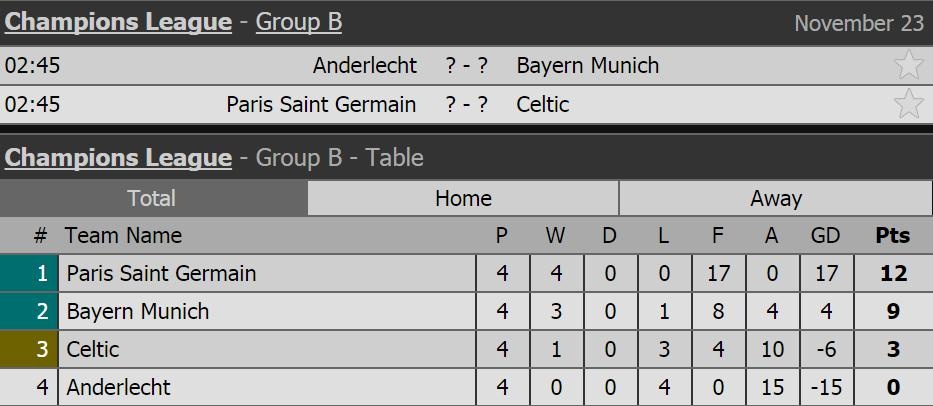Click the ? - ? score of the Anderlecht match
Viewport: 933px width, 406px height.
point(467,66)
